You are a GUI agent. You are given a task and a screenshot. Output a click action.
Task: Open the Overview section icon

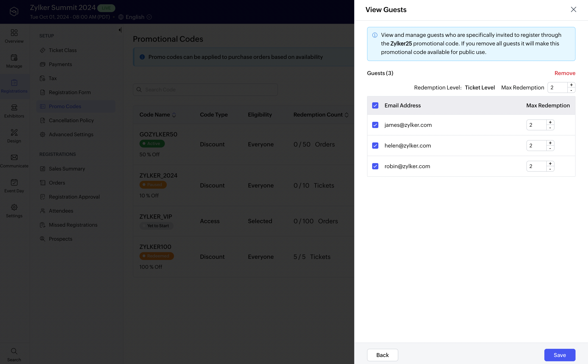14,33
